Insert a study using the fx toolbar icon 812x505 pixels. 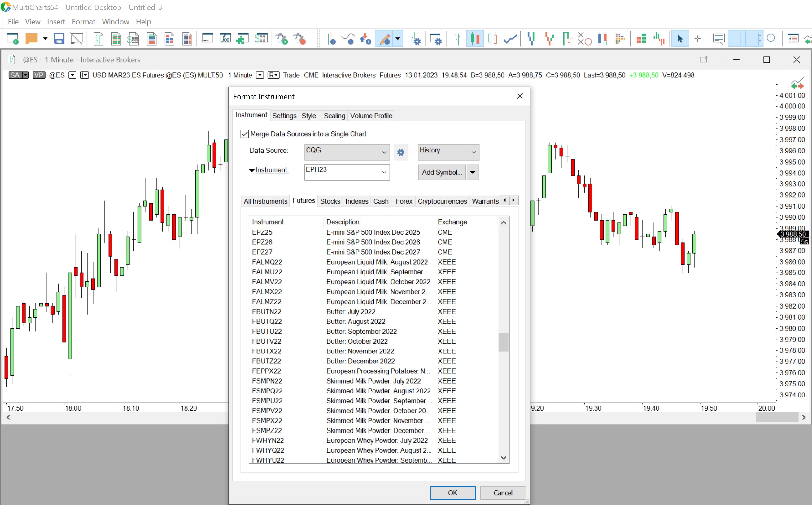pyautogui.click(x=225, y=38)
